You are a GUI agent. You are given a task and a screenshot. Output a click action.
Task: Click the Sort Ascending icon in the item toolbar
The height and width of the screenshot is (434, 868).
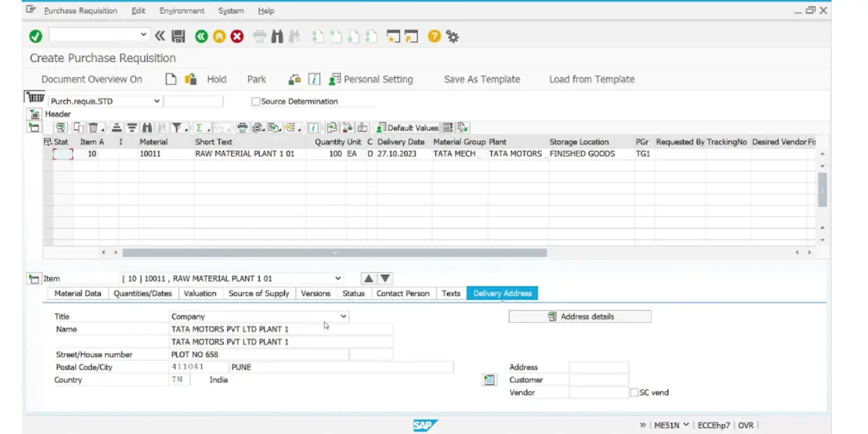point(117,128)
